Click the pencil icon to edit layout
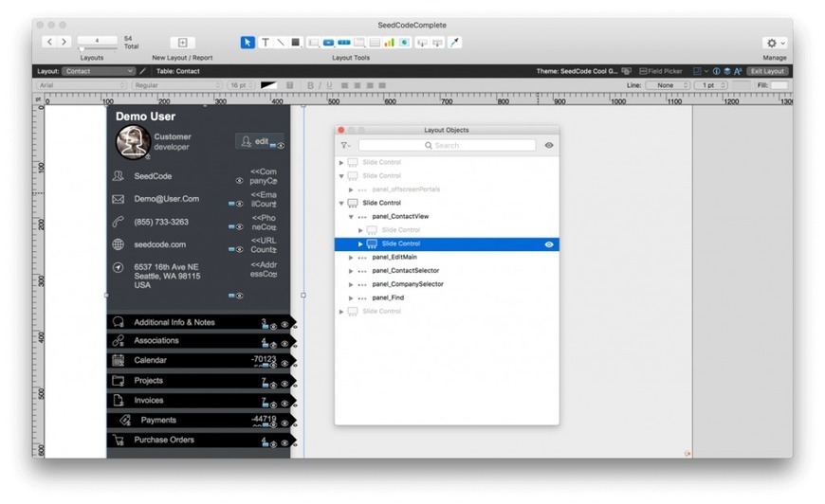Screen dimensions: 825x504 [x=143, y=71]
